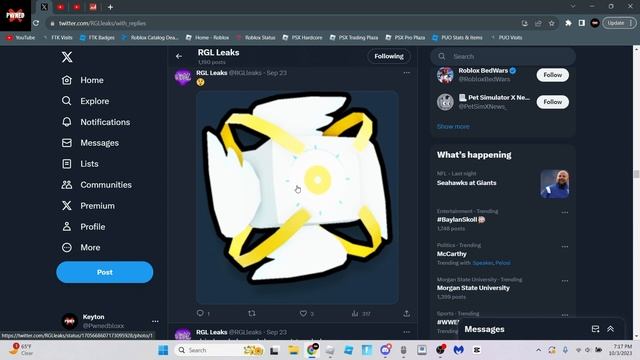Open RGL Leaks avatar on image post
Image resolution: width=640 pixels, height=360 pixels.
(183, 77)
